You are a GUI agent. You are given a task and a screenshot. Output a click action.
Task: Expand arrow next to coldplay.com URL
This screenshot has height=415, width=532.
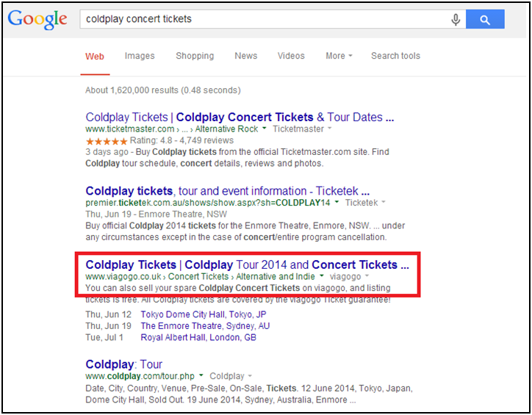coord(202,376)
